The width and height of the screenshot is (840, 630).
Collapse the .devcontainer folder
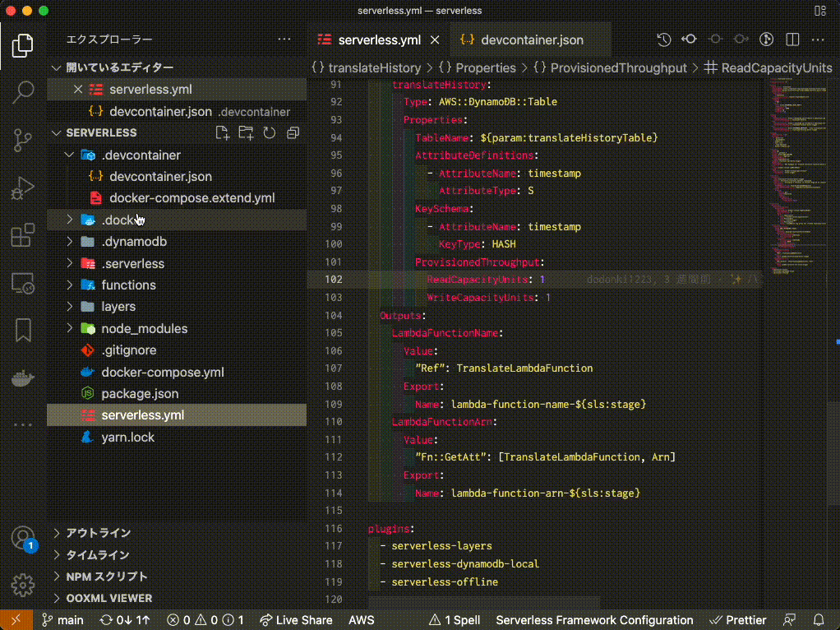pyautogui.click(x=69, y=155)
